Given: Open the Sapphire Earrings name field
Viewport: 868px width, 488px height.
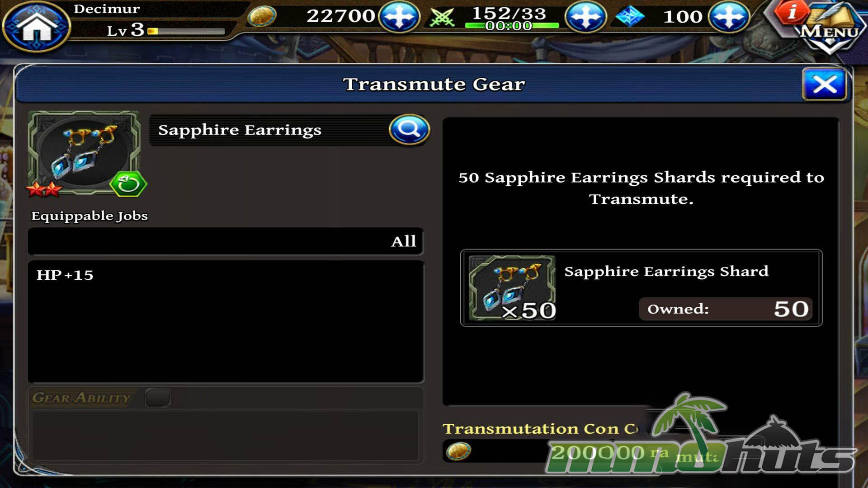Looking at the screenshot, I should pyautogui.click(x=270, y=130).
